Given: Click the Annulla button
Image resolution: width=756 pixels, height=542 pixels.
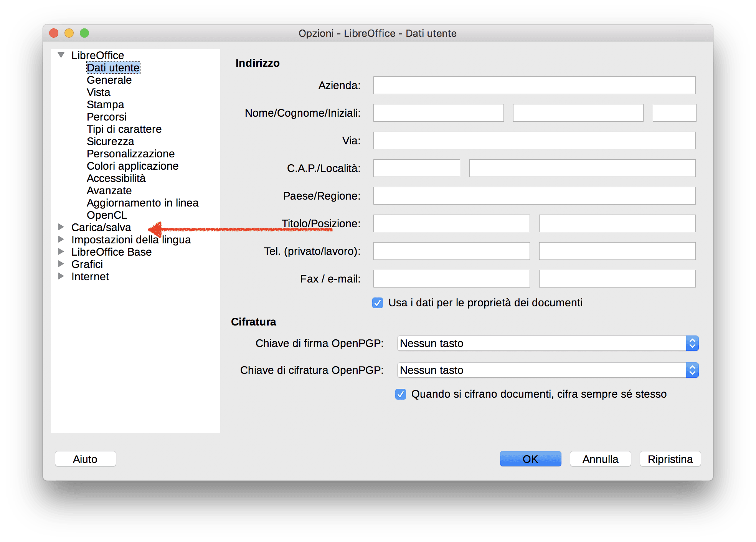Looking at the screenshot, I should point(600,459).
